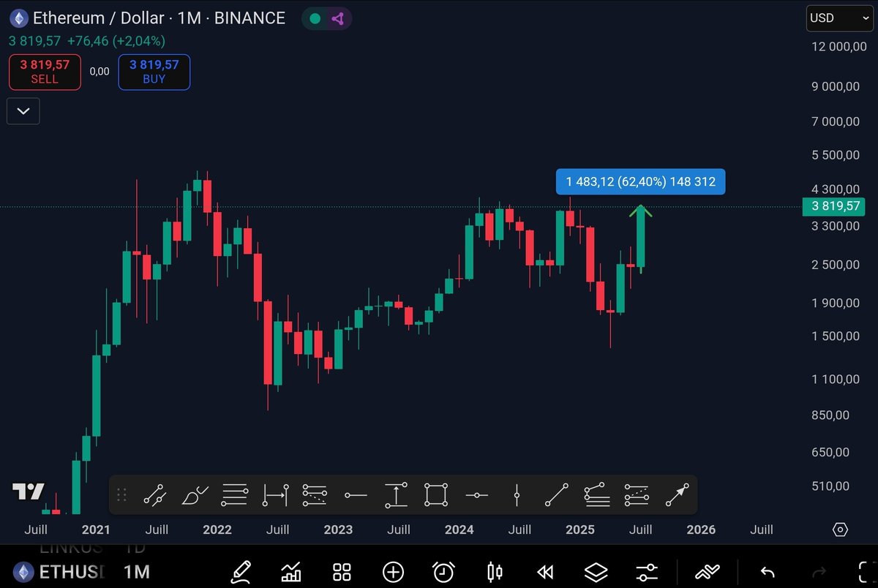Tap the green market status dot
The height and width of the screenshot is (588, 878).
coord(315,18)
